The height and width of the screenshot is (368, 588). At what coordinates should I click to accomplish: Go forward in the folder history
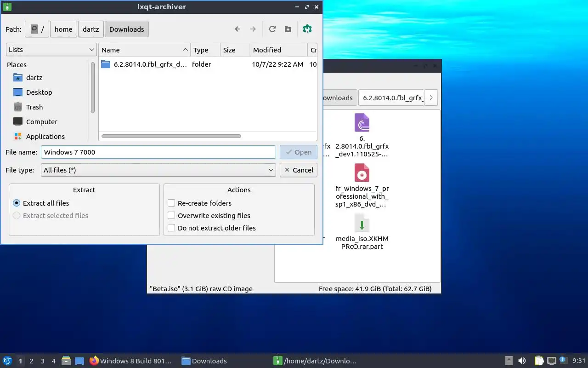click(253, 29)
